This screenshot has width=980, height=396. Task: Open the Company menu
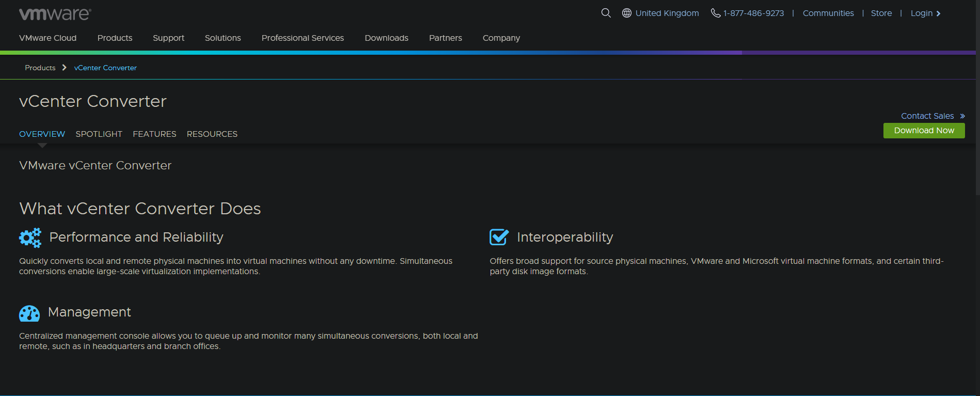pyautogui.click(x=501, y=38)
